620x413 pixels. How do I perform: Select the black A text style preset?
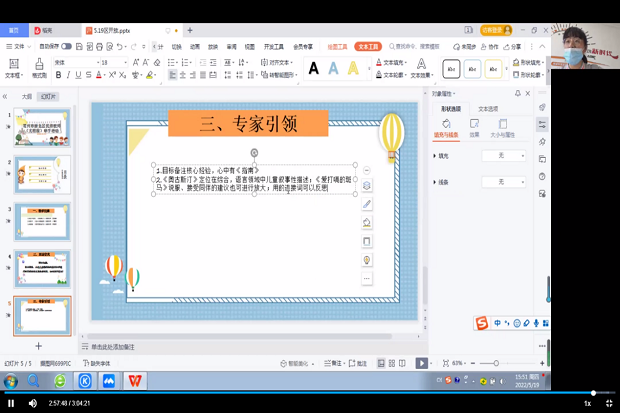coord(314,68)
